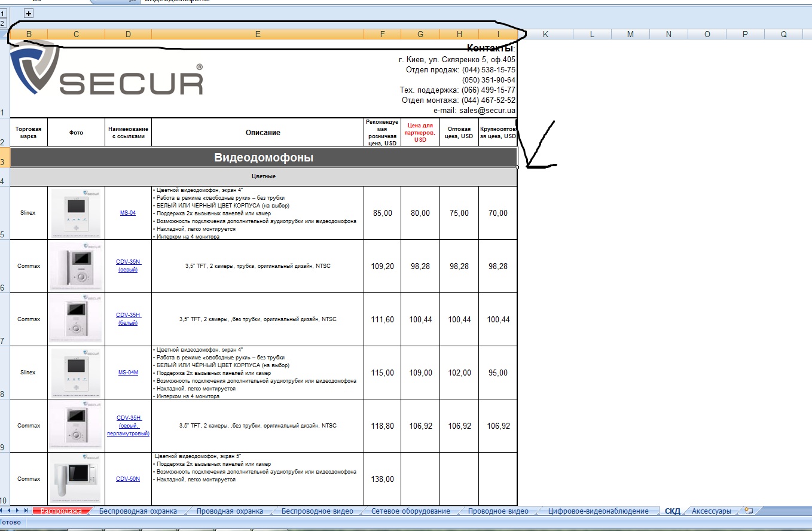Viewport: 812px width, 531px height.
Task: Select the price cell 111,60
Action: click(382, 319)
